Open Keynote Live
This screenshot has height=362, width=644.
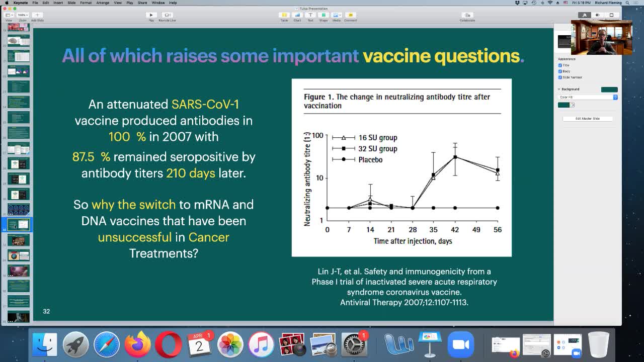[x=167, y=15]
